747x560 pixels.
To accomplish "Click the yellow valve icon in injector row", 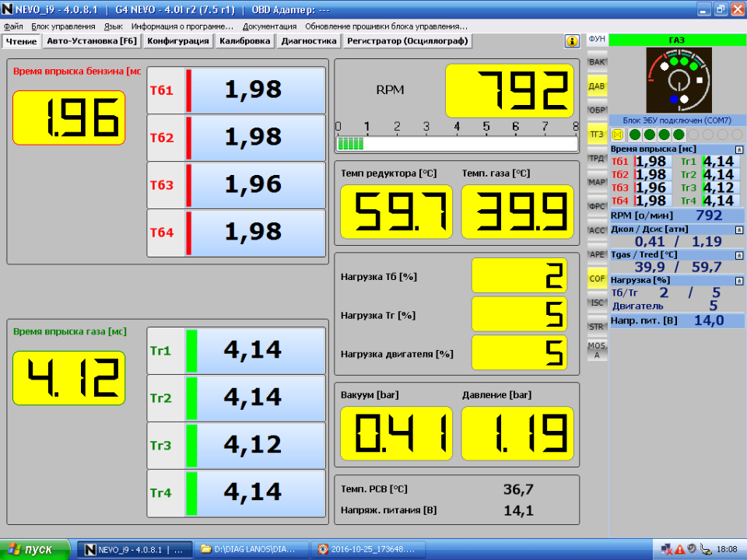I will pos(618,135).
